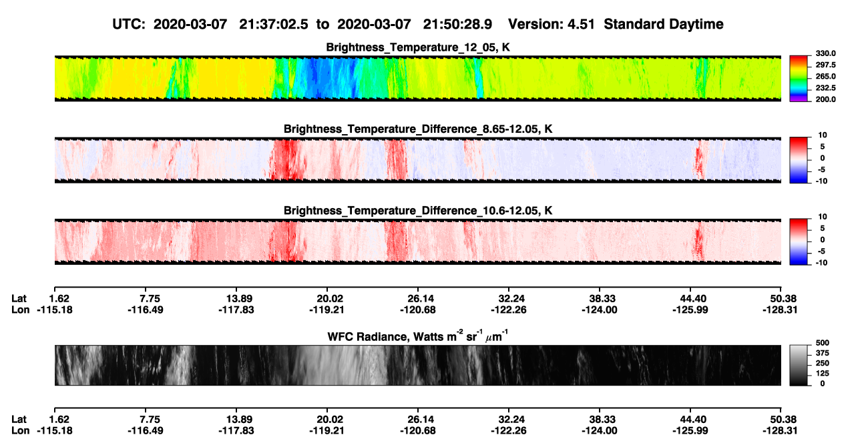Image resolution: width=868 pixels, height=445 pixels.
Task: Click Lon -120.68 tick under the 10.6-12.05 panel
Action: click(418, 310)
